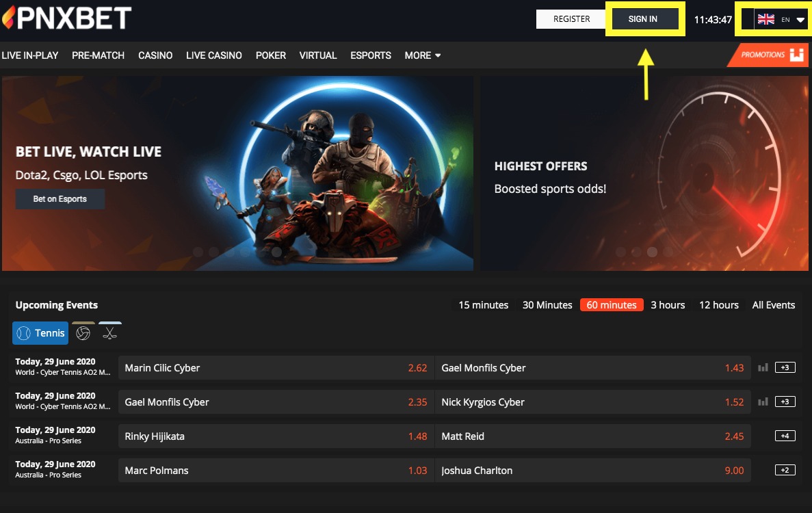Expand +3 markets for Nick Kyrgios Cyber match
Screen dimensions: 812x513
785,402
